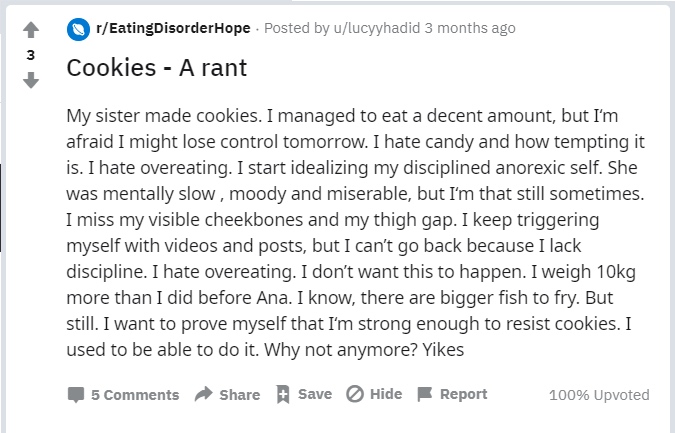Click the 100% Upvoted text

[599, 395]
